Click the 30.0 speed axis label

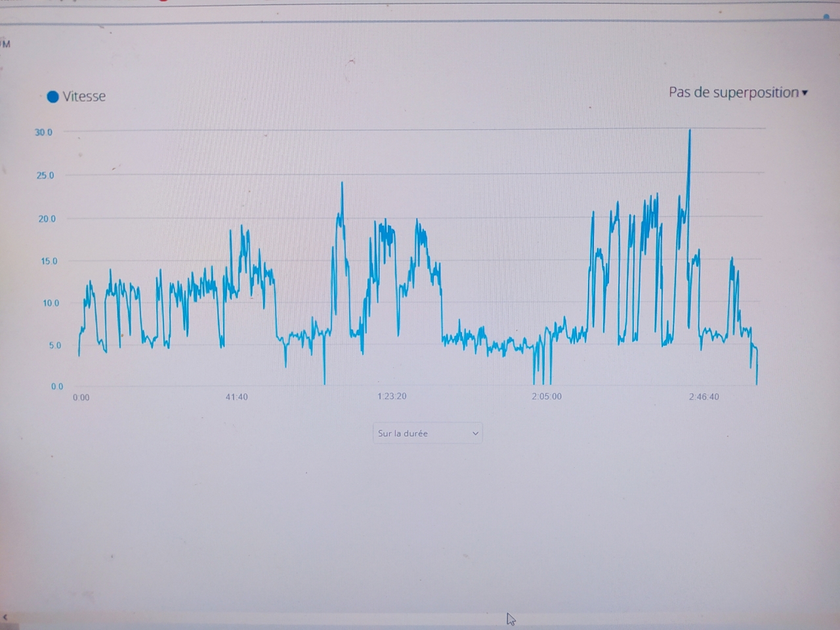(x=43, y=133)
